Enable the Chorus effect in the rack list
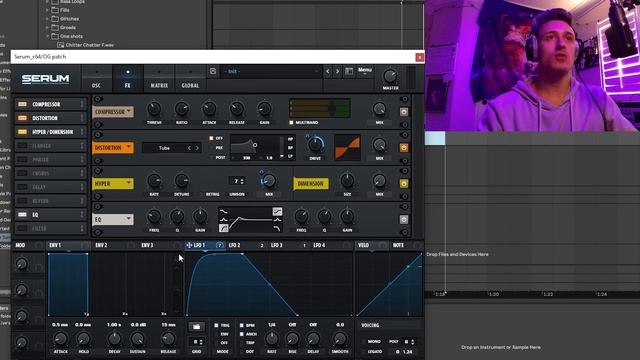The height and width of the screenshot is (360, 640). point(22,173)
